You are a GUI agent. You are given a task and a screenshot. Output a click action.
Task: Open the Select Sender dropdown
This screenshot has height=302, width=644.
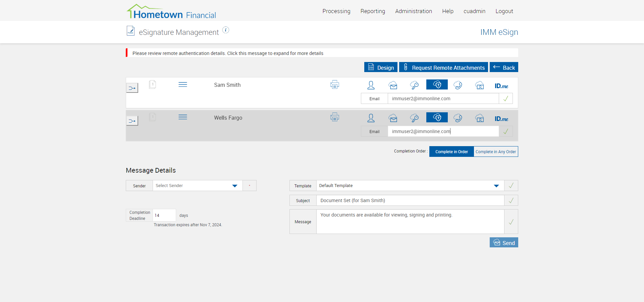pos(198,186)
